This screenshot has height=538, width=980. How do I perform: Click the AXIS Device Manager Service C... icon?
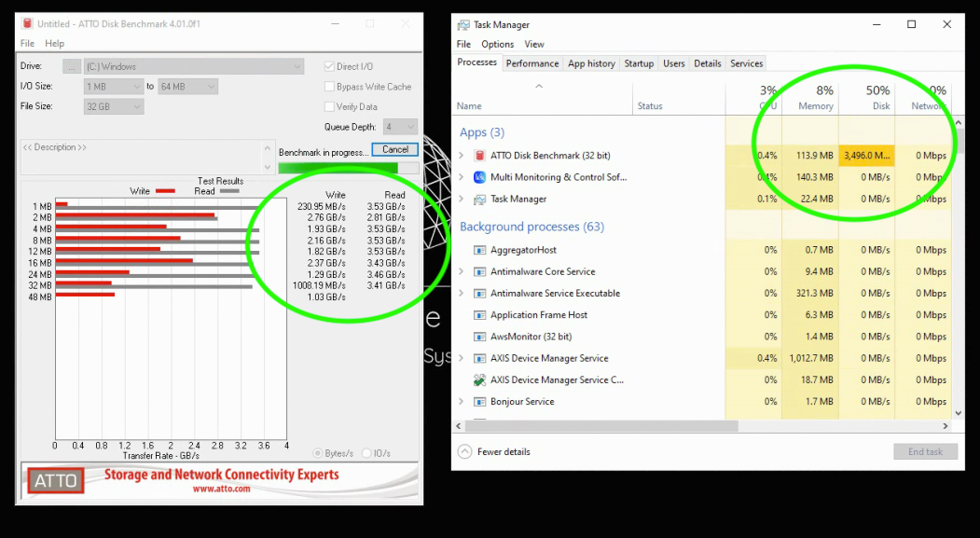pyautogui.click(x=479, y=380)
